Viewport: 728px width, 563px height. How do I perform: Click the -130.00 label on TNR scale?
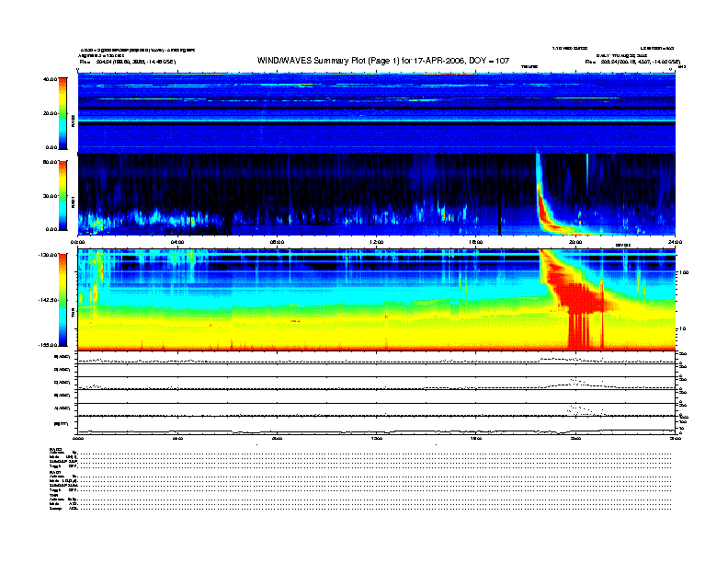(x=49, y=255)
